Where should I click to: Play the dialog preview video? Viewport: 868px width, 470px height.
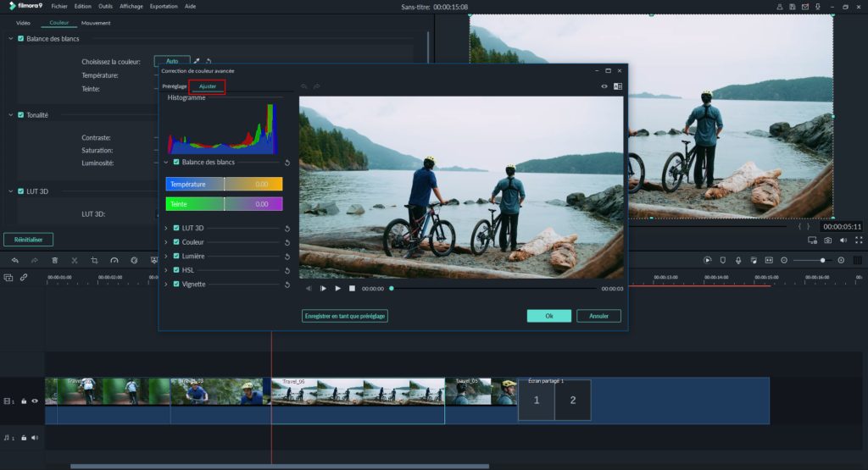(337, 289)
